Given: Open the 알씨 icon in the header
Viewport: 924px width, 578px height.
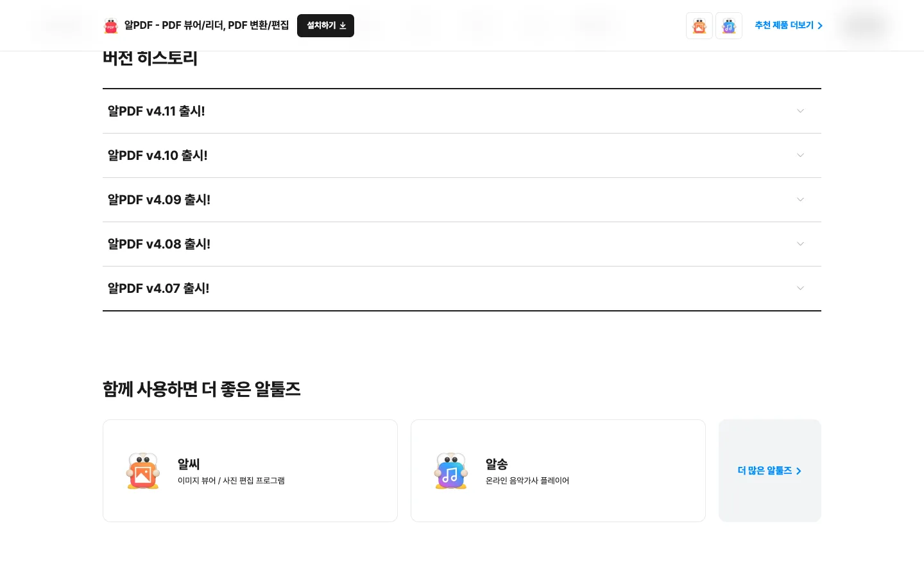Looking at the screenshot, I should pos(699,26).
